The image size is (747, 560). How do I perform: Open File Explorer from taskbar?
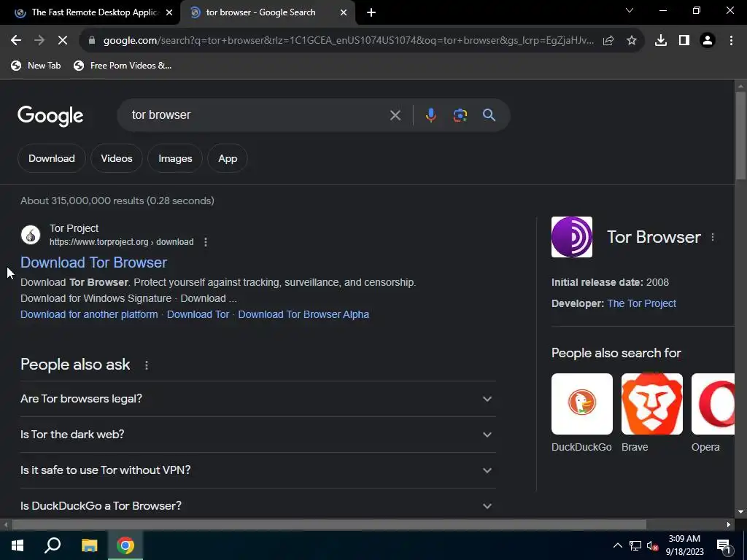[x=89, y=545]
